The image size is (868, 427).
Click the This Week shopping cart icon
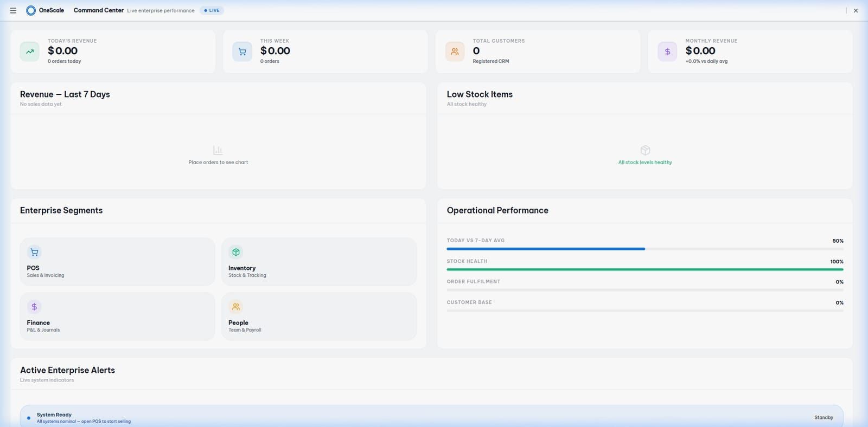pos(242,51)
